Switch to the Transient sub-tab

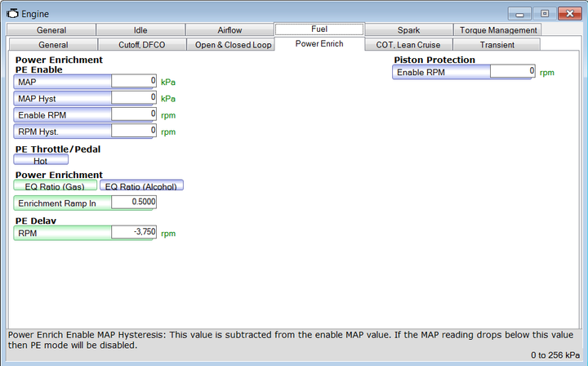click(x=497, y=45)
